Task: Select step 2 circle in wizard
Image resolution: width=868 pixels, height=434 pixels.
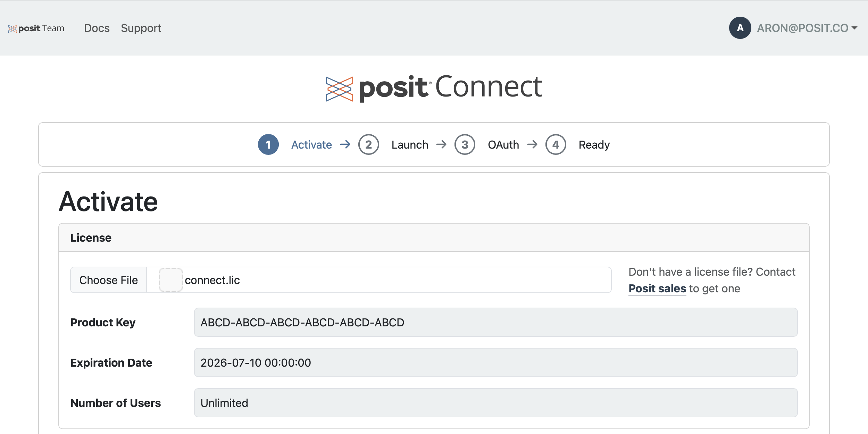Action: point(368,144)
